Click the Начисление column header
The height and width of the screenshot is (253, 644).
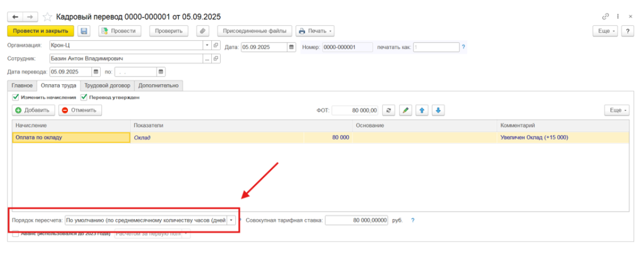(x=72, y=126)
